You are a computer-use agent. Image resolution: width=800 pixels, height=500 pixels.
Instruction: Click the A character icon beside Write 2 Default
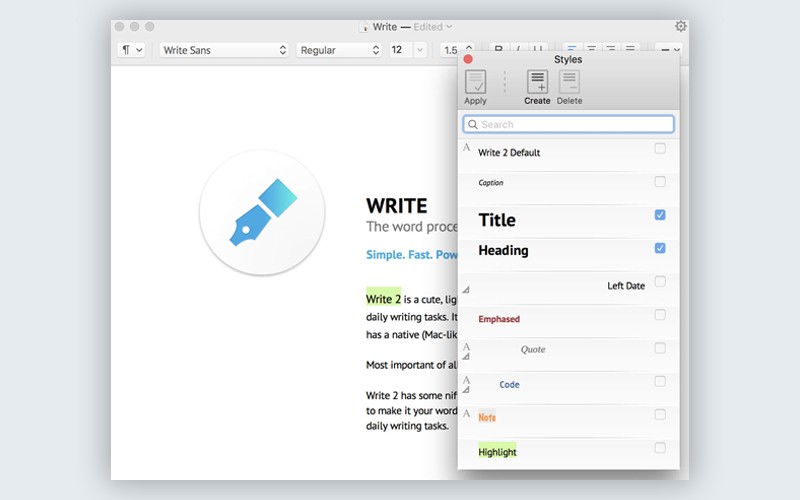466,147
